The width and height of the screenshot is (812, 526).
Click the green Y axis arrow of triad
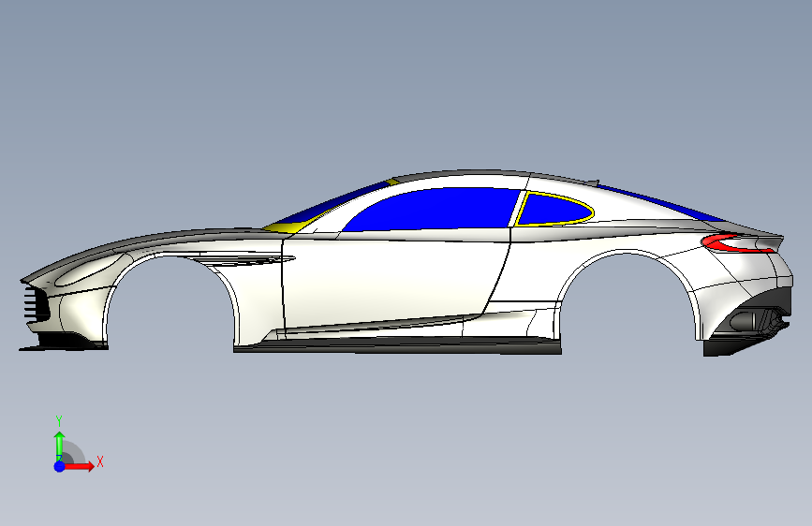pos(60,446)
